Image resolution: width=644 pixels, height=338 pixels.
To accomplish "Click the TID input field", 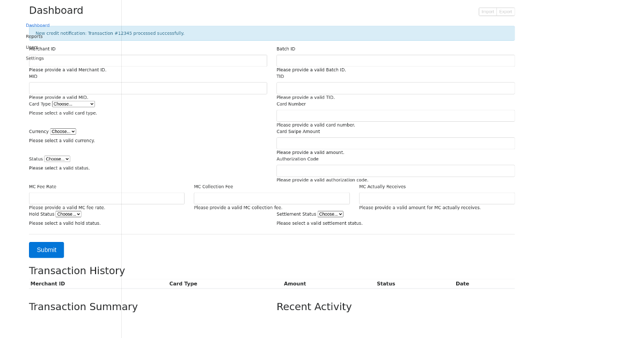I will tap(395, 88).
